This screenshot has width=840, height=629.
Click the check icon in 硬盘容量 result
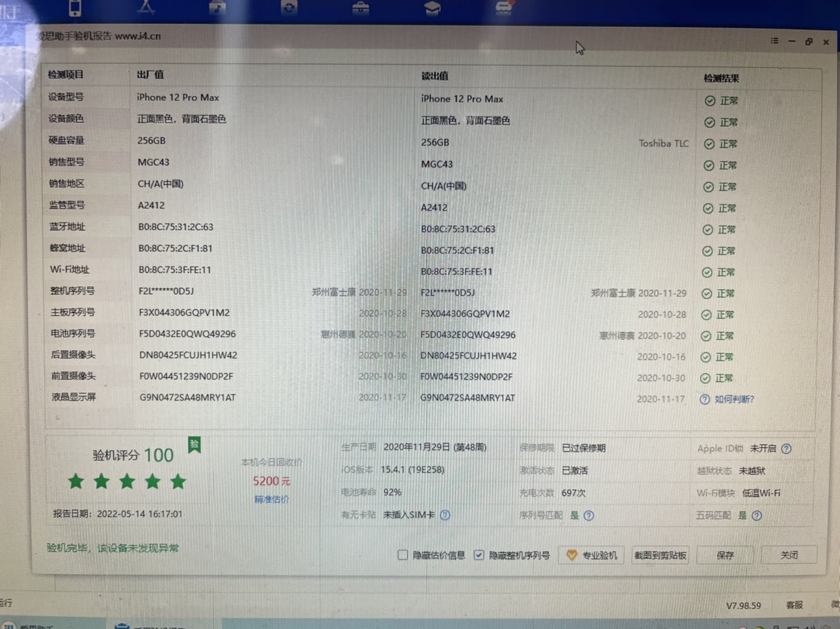pyautogui.click(x=709, y=144)
